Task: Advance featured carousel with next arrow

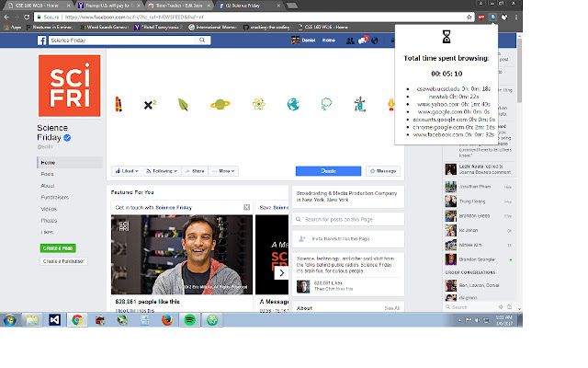Action: tap(282, 273)
